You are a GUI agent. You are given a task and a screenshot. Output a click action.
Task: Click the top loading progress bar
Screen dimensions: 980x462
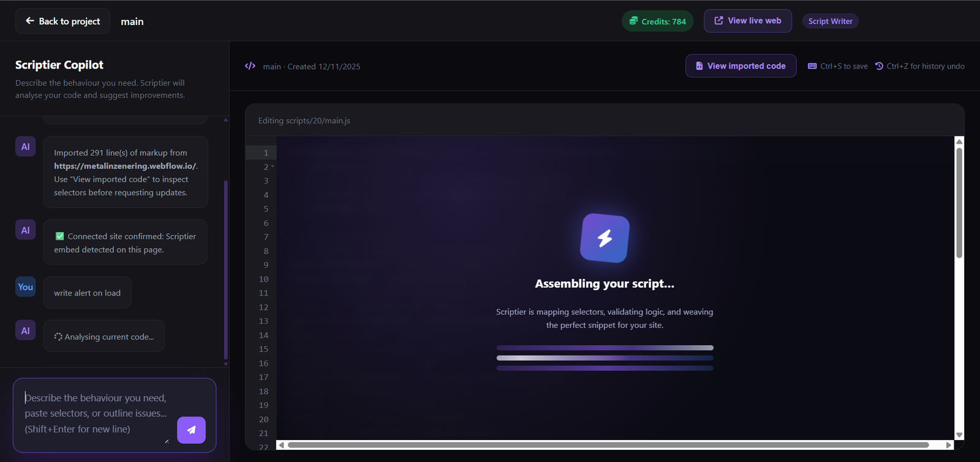[x=605, y=348]
